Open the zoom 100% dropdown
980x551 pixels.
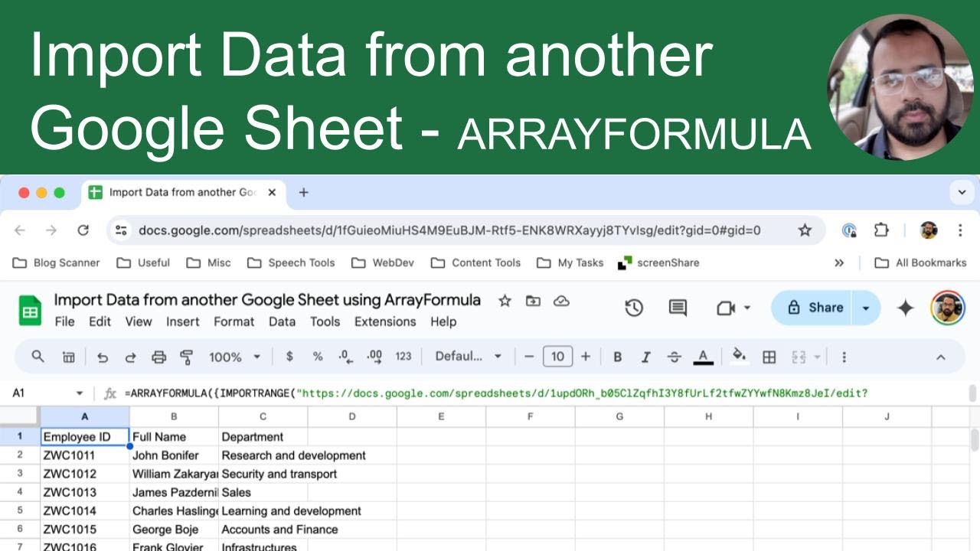(x=235, y=357)
